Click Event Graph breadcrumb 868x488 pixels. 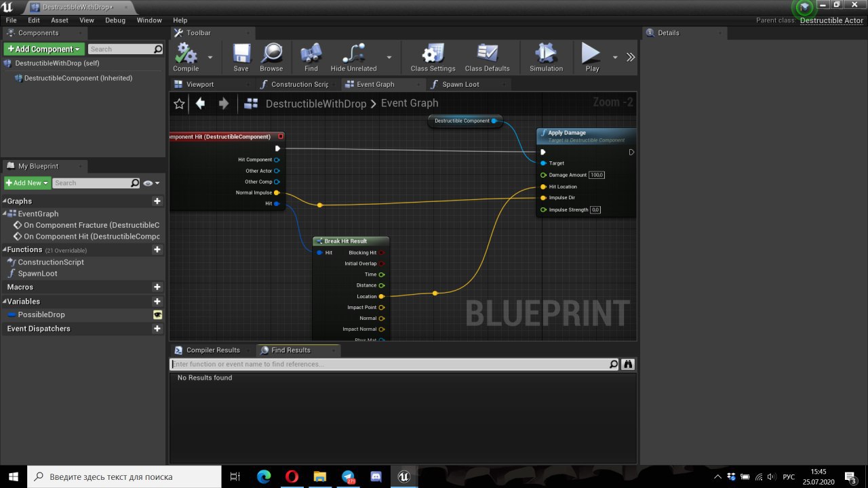[x=410, y=103]
